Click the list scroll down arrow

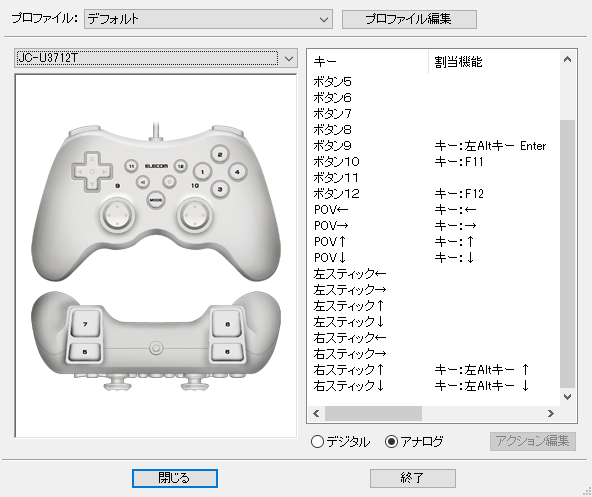567,397
